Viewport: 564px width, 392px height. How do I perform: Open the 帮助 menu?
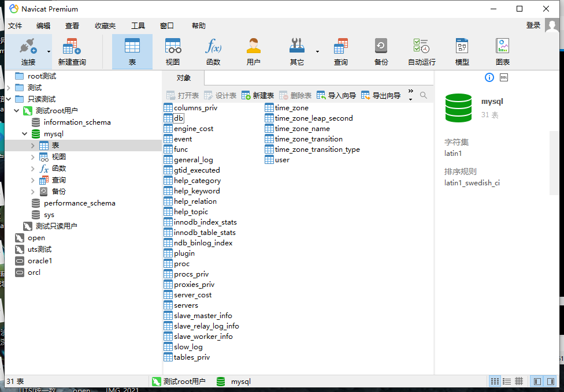tap(199, 25)
